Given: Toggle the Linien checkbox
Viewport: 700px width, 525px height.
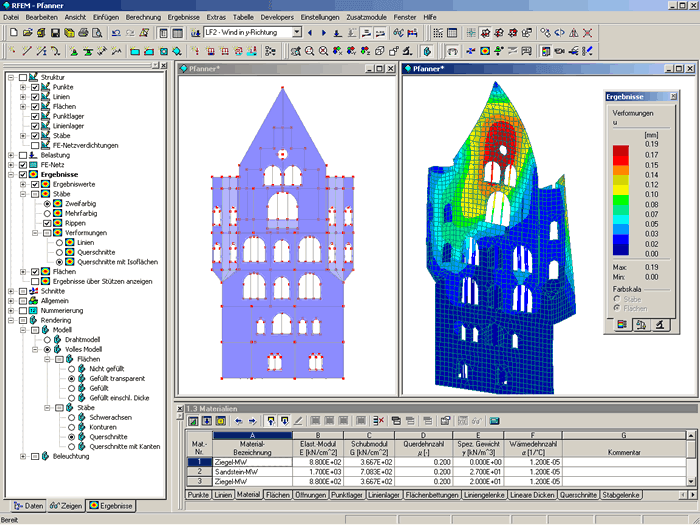Looking at the screenshot, I should pos(35,97).
